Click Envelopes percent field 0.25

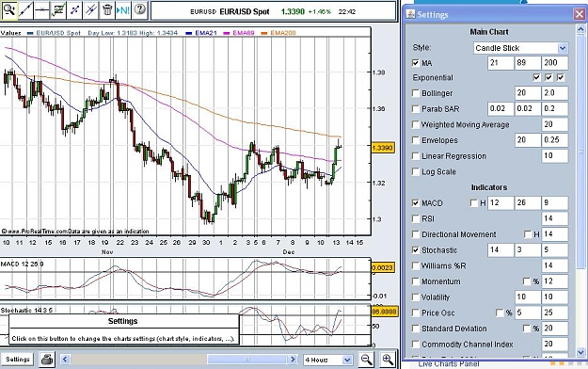pos(555,140)
